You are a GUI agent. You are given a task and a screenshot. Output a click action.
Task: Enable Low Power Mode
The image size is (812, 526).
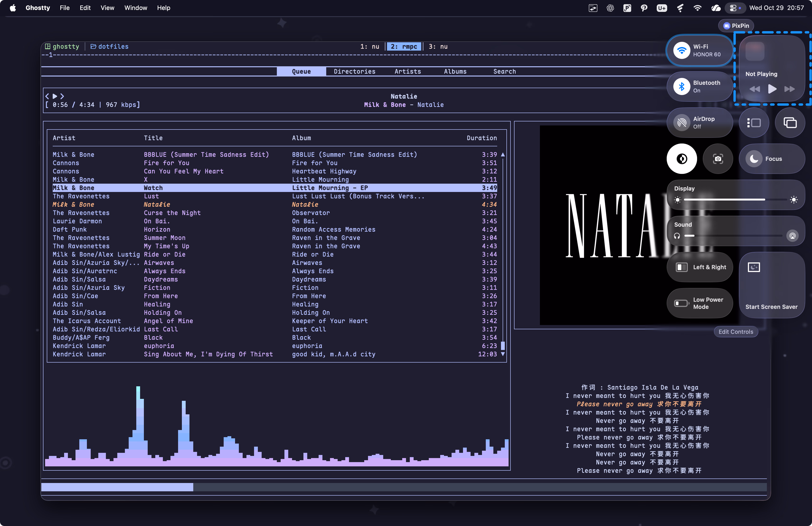699,303
